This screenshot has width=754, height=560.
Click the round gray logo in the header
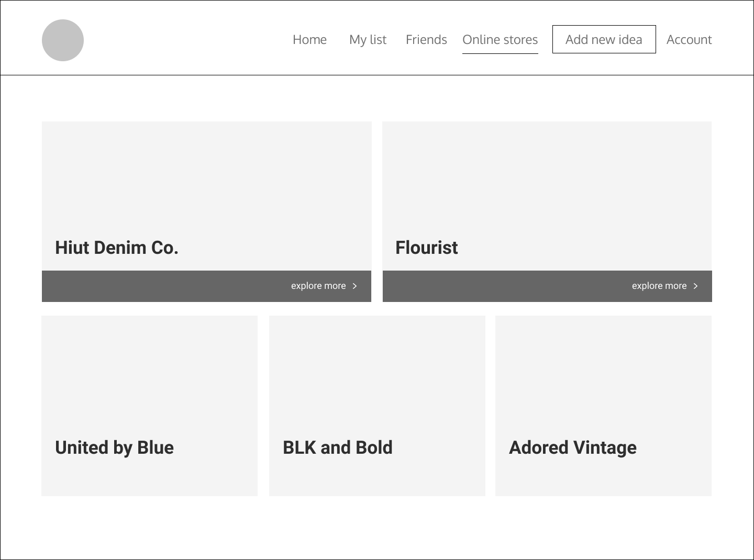coord(63,40)
